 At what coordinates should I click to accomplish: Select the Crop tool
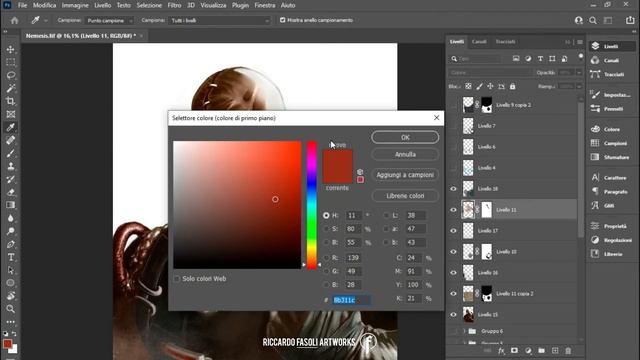pyautogui.click(x=11, y=101)
